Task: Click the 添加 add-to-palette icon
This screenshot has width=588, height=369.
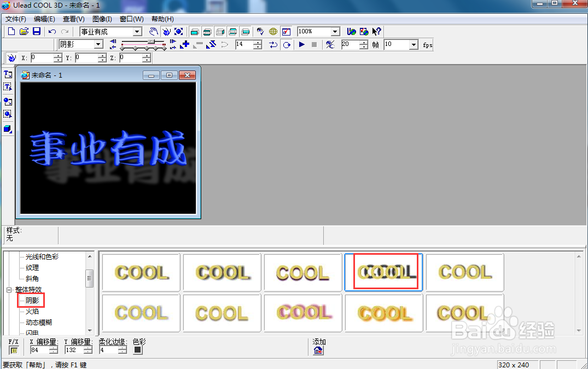Action: click(318, 350)
